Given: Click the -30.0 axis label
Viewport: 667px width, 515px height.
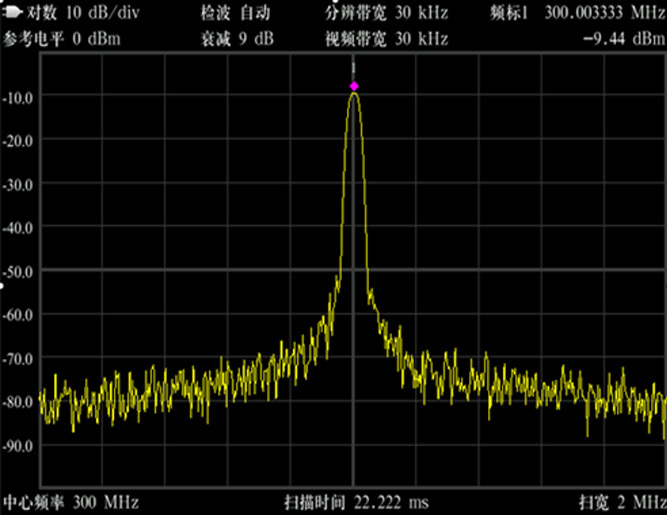Looking at the screenshot, I should click(x=18, y=185).
